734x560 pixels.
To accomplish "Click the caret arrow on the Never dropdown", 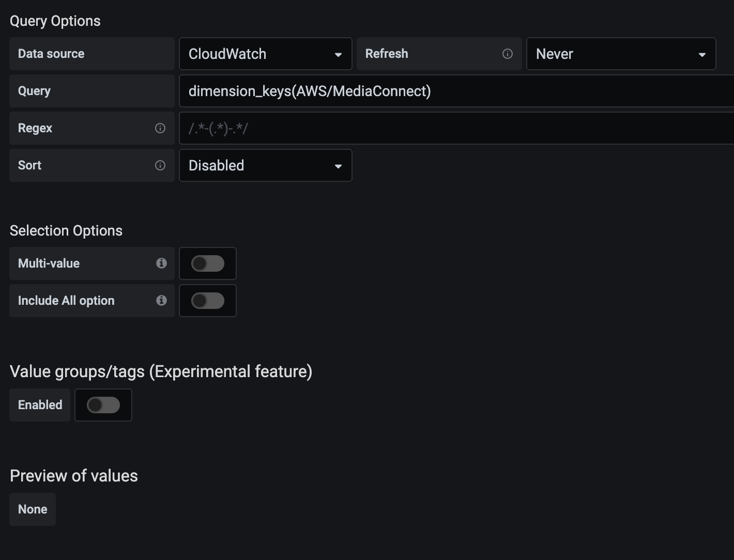I will (702, 54).
